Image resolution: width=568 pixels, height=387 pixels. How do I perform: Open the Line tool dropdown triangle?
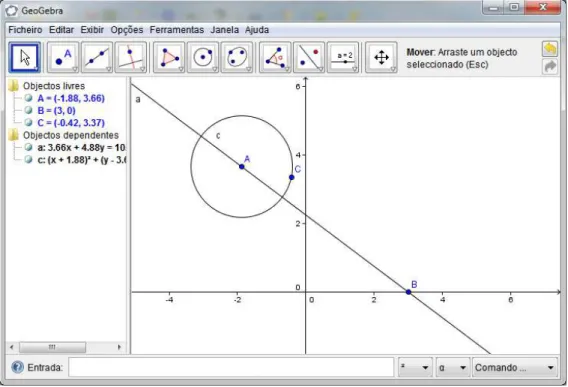(109, 69)
